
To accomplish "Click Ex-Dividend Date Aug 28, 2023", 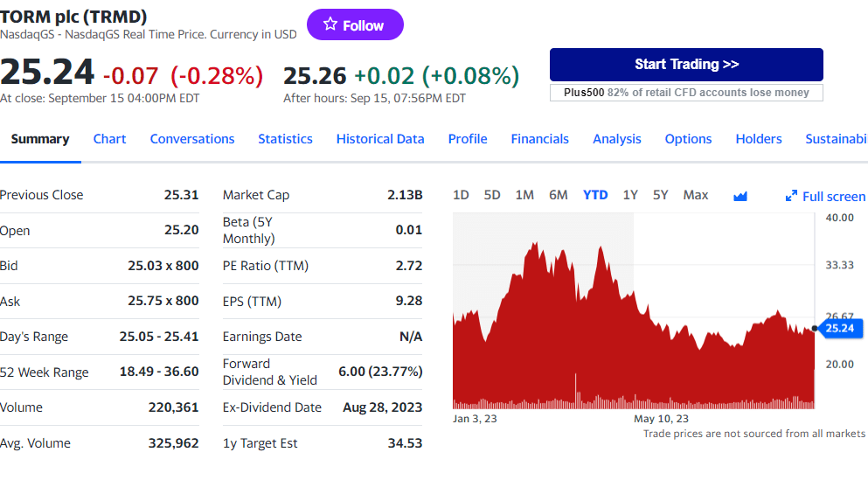I will pos(383,407).
